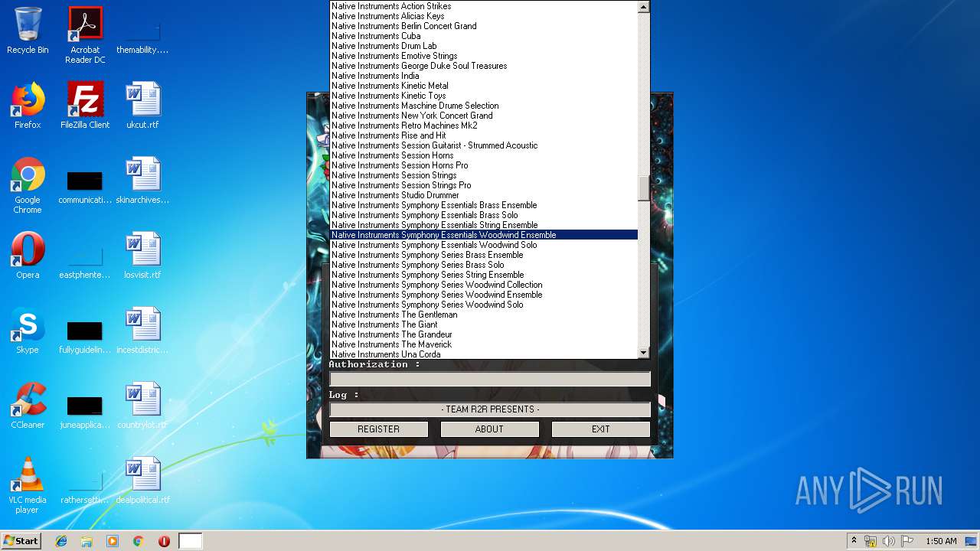Screen dimensions: 980x551
Task: Select Native Instruments Studio Drummer
Action: [484, 195]
